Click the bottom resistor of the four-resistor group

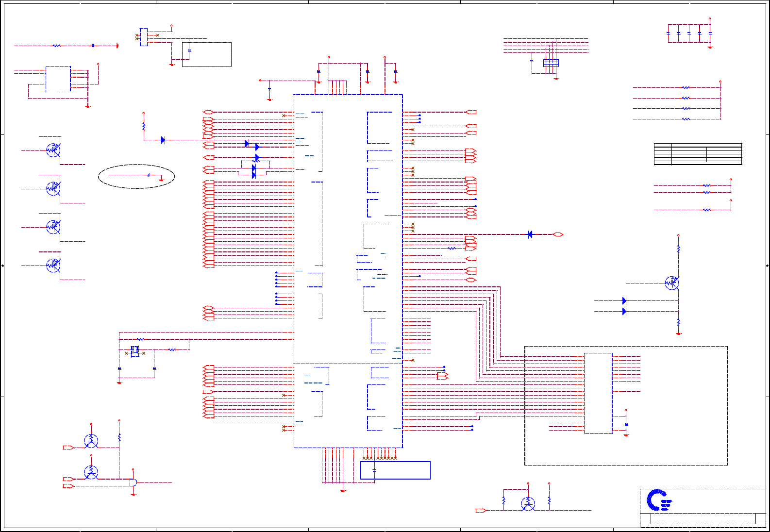(686, 119)
